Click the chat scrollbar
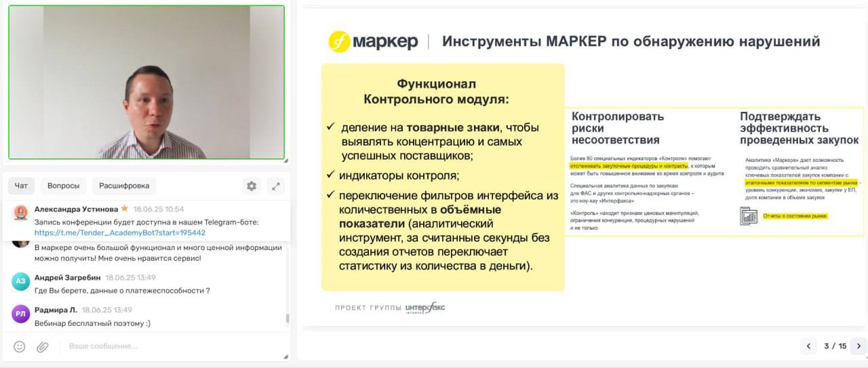The height and width of the screenshot is (368, 868). pyautogui.click(x=288, y=318)
